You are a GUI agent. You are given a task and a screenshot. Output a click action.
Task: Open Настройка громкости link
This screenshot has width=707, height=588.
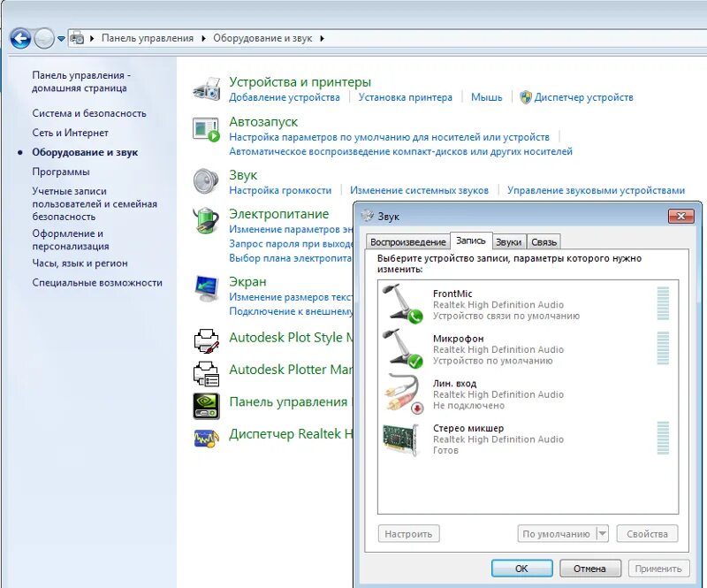(x=280, y=190)
